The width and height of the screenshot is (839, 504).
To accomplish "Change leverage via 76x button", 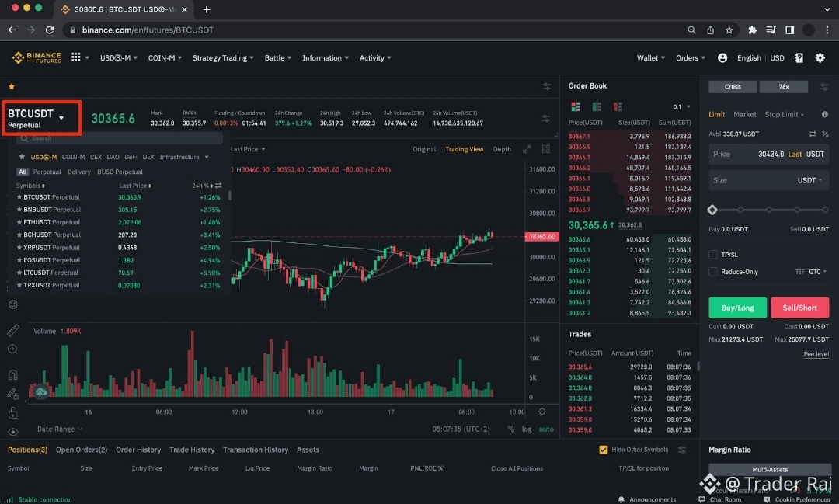I will tap(784, 87).
